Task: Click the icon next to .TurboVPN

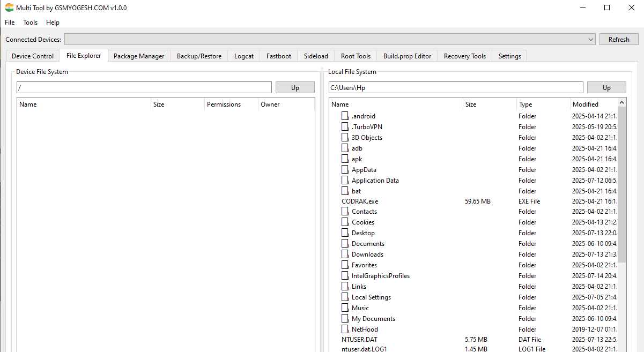Action: pyautogui.click(x=345, y=126)
